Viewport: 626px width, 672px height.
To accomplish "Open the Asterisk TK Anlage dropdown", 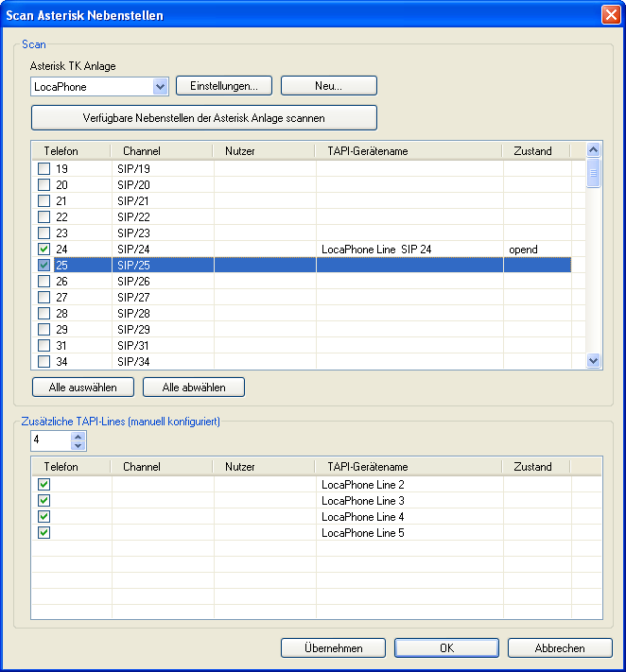I will [x=159, y=87].
